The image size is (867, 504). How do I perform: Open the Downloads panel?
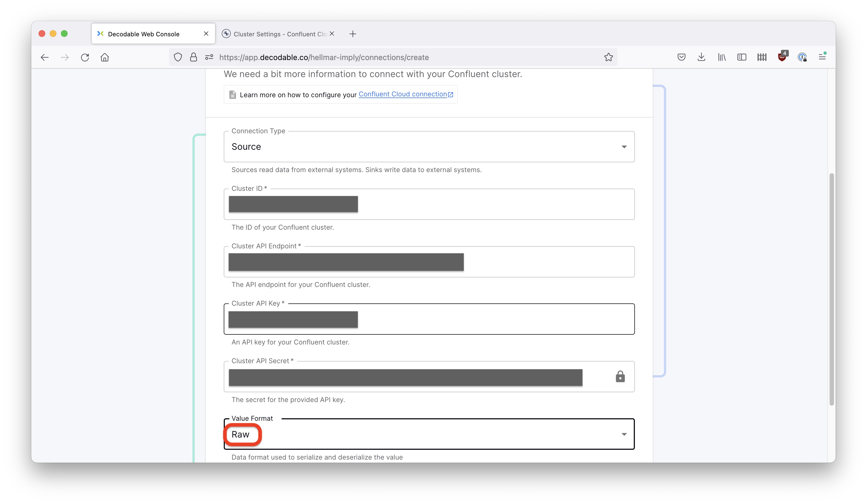point(701,57)
